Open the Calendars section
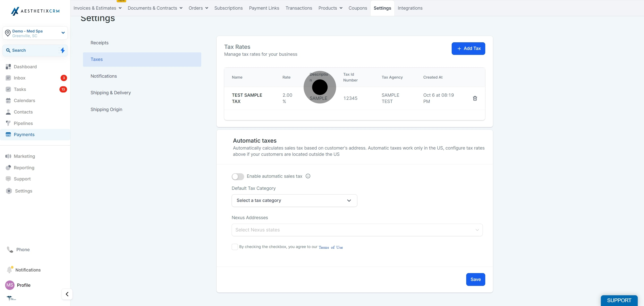The height and width of the screenshot is (306, 644). pos(24,101)
